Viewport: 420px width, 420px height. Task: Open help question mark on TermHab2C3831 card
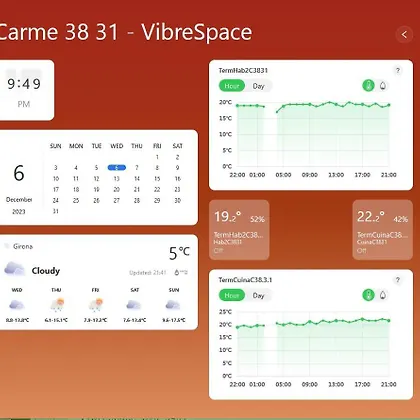[398, 70]
